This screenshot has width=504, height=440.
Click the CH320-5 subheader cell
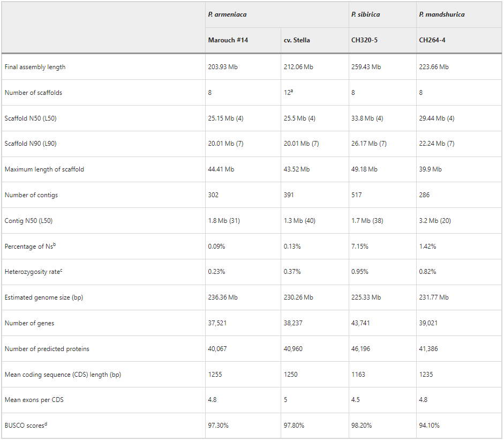[x=364, y=40]
